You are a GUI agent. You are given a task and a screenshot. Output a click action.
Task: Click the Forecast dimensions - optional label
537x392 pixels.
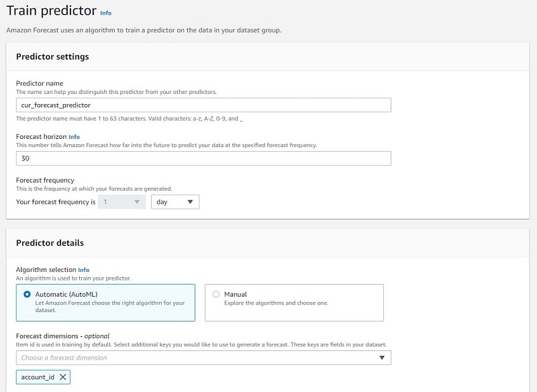click(62, 336)
